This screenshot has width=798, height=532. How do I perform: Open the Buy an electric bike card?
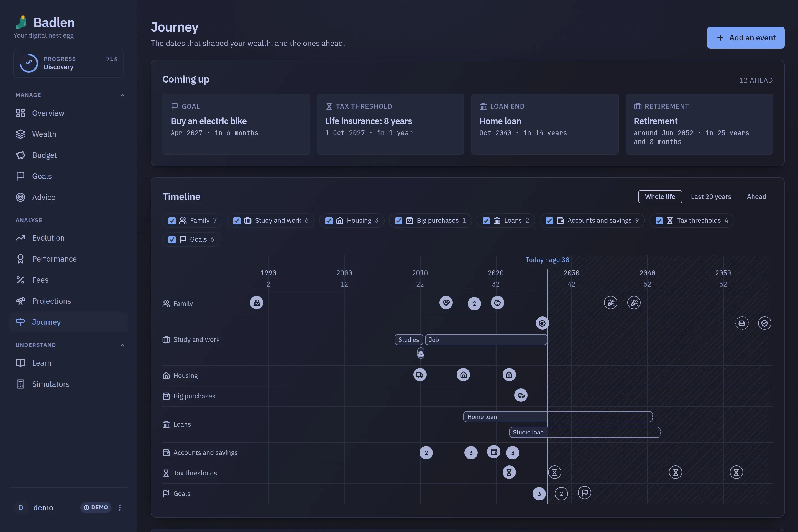pyautogui.click(x=236, y=124)
